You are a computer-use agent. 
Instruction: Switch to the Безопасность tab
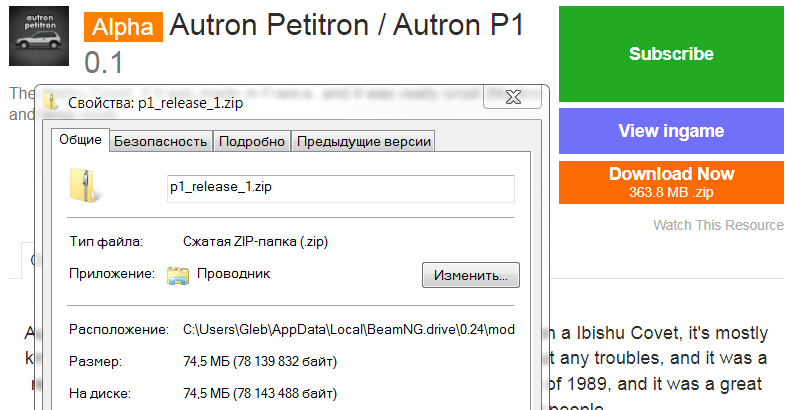pos(160,142)
